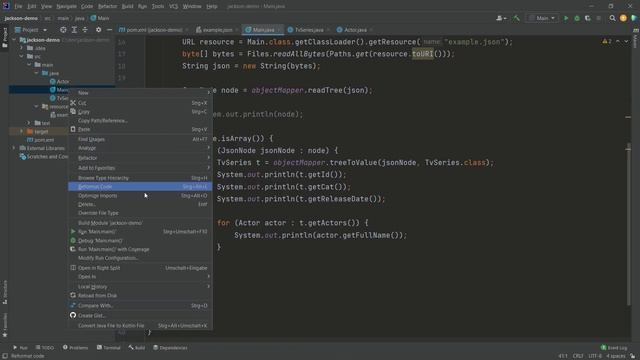Click Run with Coverage toolbar icon
The image size is (640, 360).
588,18
